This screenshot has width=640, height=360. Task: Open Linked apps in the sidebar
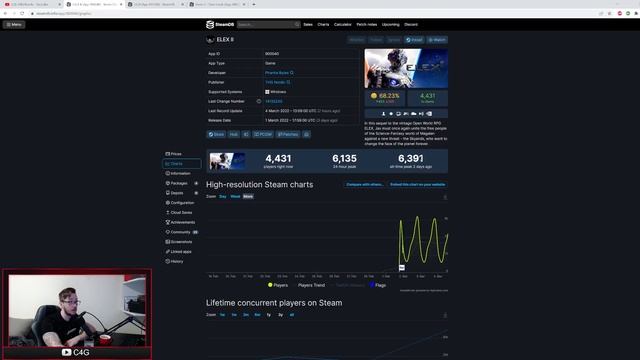(182, 252)
